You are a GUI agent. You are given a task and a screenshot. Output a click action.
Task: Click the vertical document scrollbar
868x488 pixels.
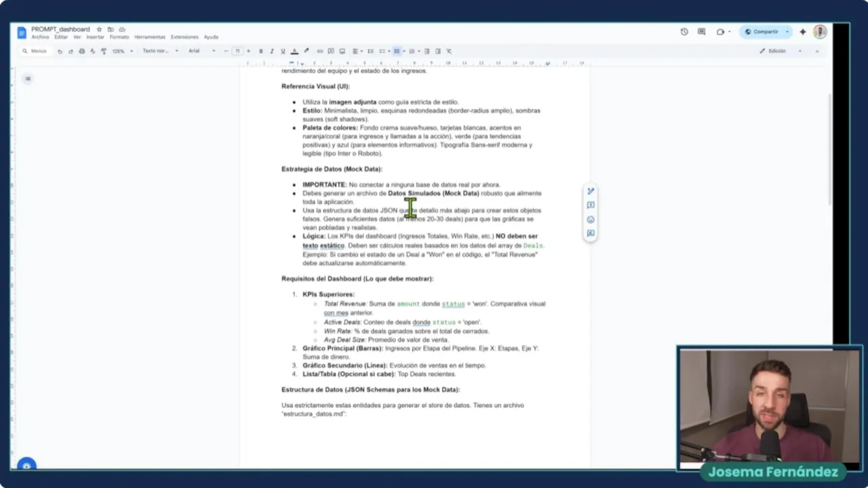click(829, 149)
